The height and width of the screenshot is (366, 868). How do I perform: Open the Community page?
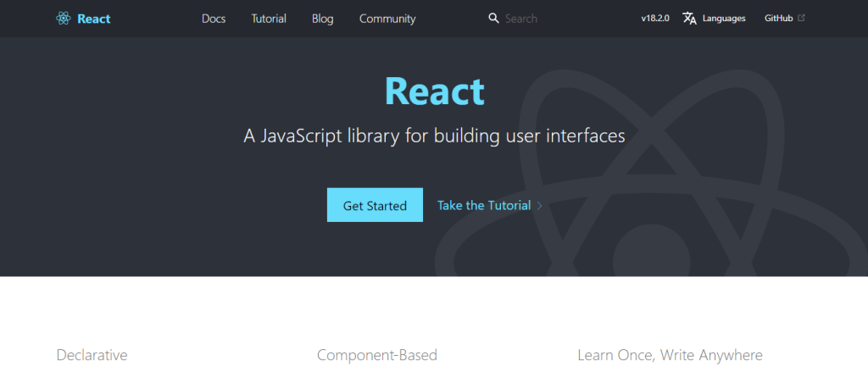point(387,19)
